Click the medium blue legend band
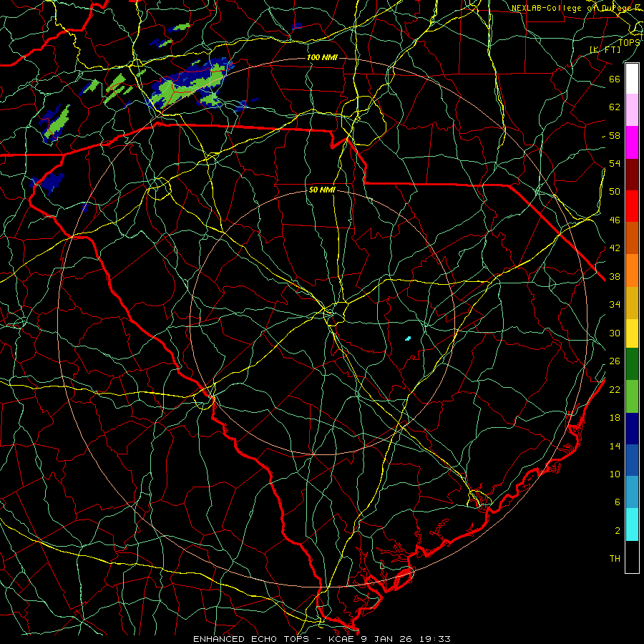644x644 pixels. tap(632, 460)
